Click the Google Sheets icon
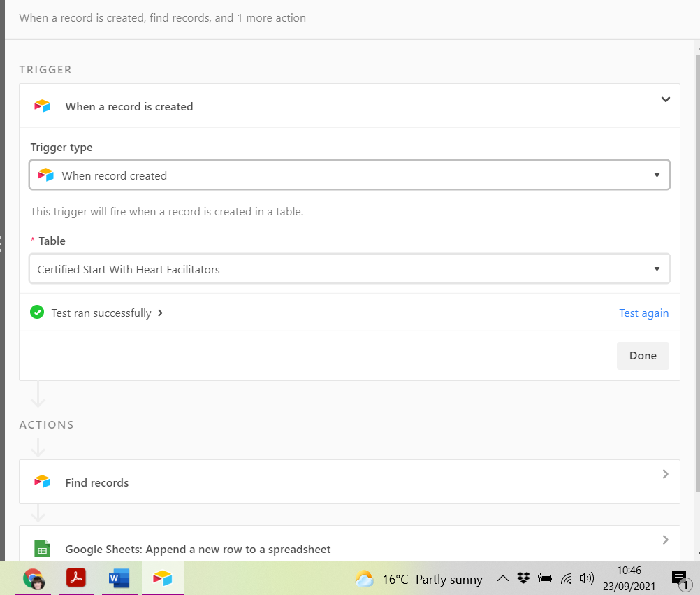 [43, 549]
